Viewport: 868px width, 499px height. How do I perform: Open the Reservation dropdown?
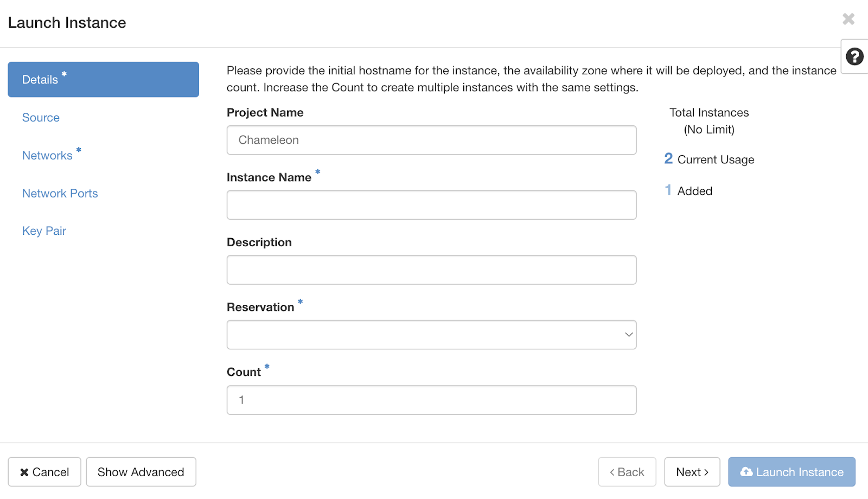[x=431, y=335]
